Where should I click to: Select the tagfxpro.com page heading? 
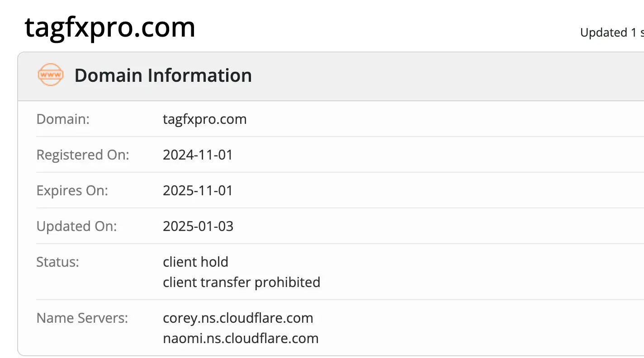pyautogui.click(x=110, y=28)
